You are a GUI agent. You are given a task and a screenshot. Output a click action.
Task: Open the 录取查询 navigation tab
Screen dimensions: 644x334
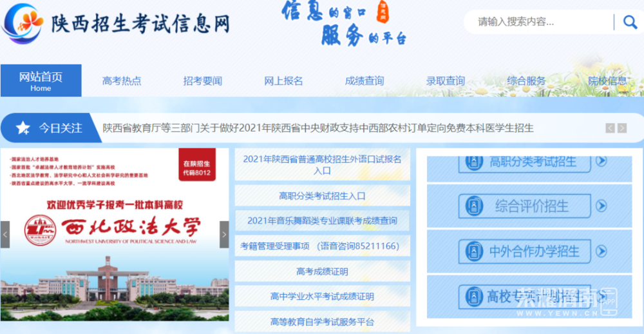(x=445, y=81)
